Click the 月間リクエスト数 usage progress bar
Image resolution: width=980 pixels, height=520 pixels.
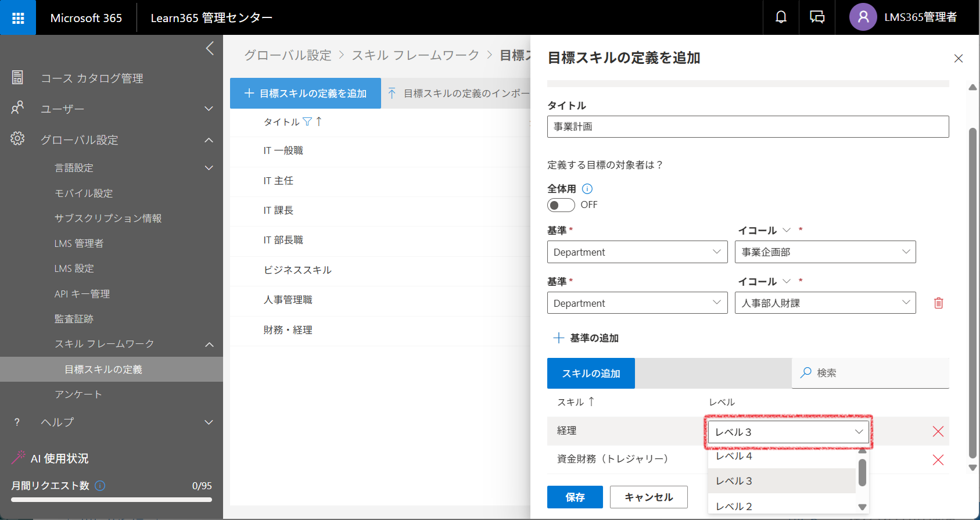pyautogui.click(x=112, y=499)
